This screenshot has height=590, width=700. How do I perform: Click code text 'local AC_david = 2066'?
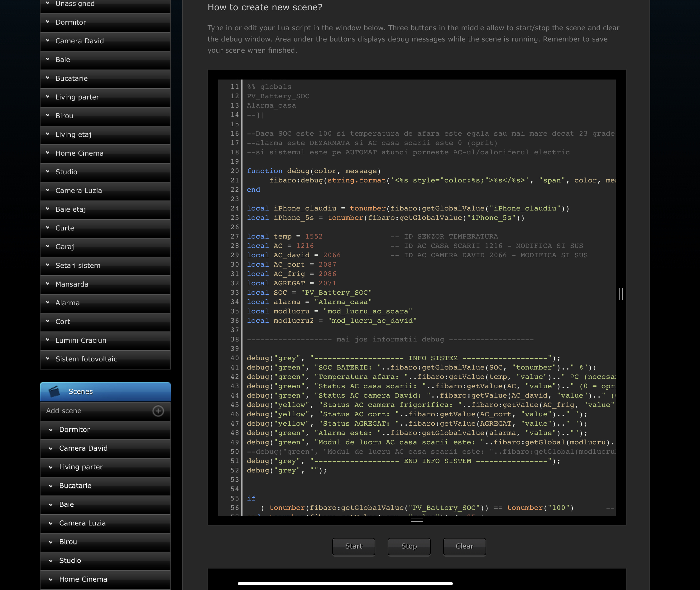[x=294, y=255]
